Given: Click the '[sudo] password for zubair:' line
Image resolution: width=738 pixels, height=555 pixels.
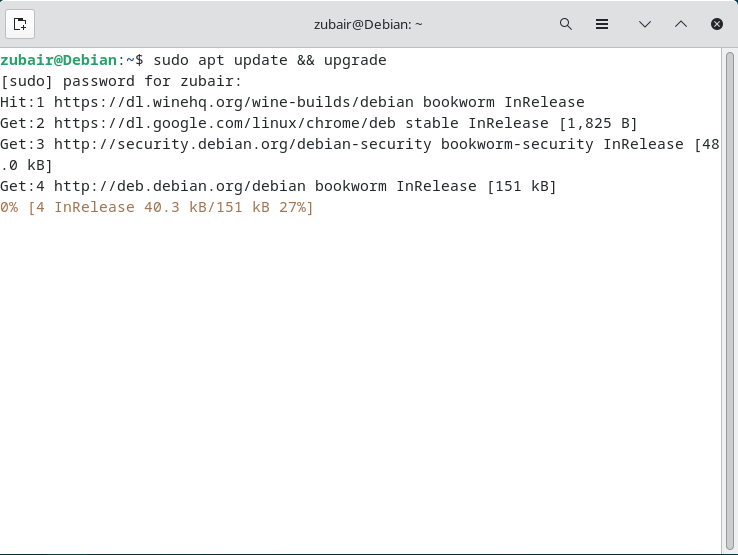Looking at the screenshot, I should click(x=121, y=81).
